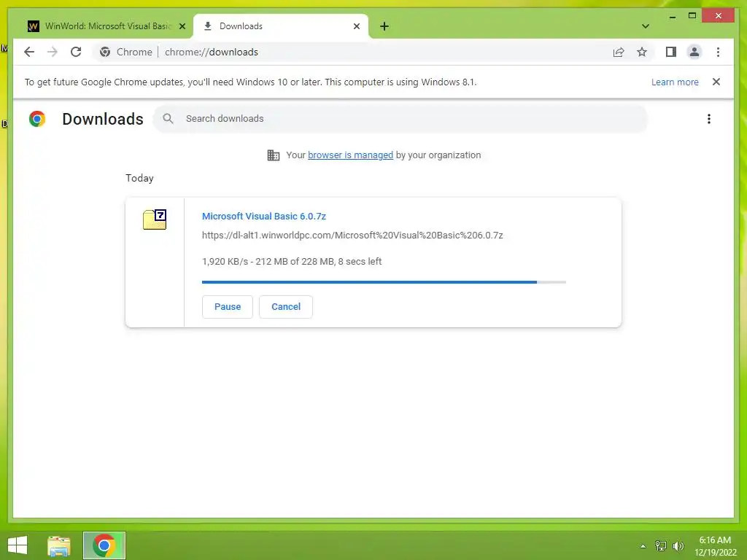Viewport: 747px width, 560px height.
Task: Click the search magnifier icon
Action: point(168,119)
